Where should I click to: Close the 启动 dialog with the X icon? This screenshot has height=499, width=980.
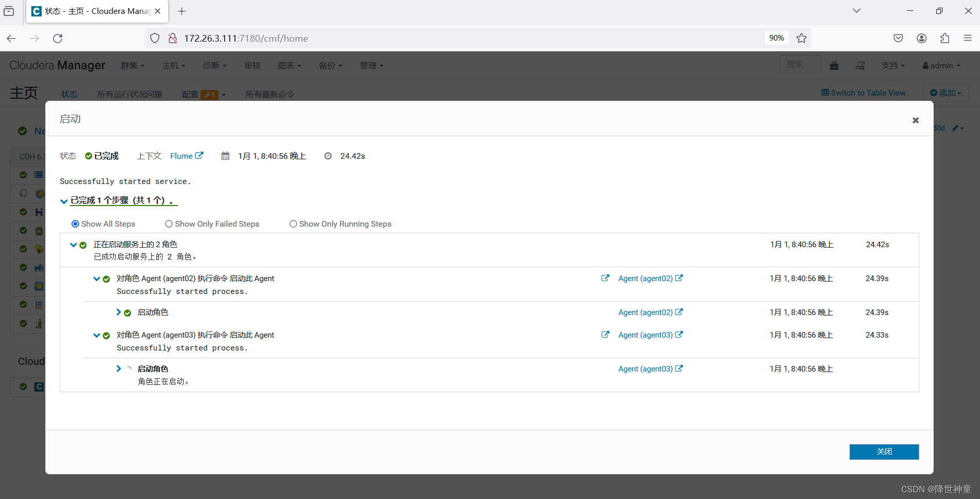[x=915, y=120]
